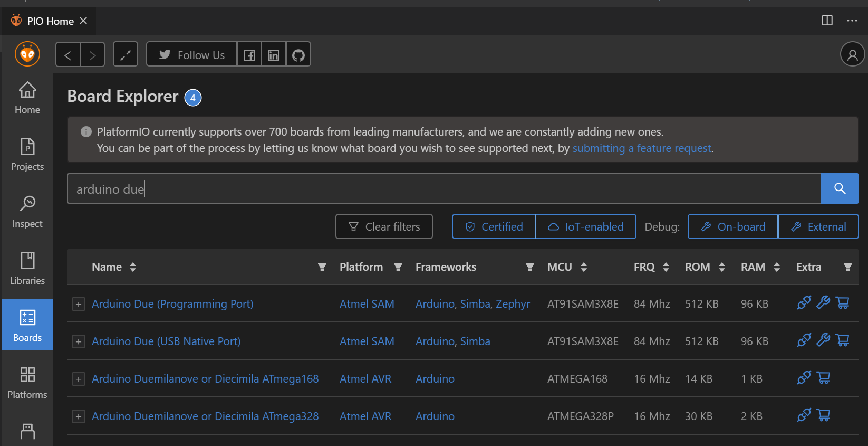The width and height of the screenshot is (868, 446).
Task: Open the more actions ellipsis menu
Action: (x=852, y=21)
